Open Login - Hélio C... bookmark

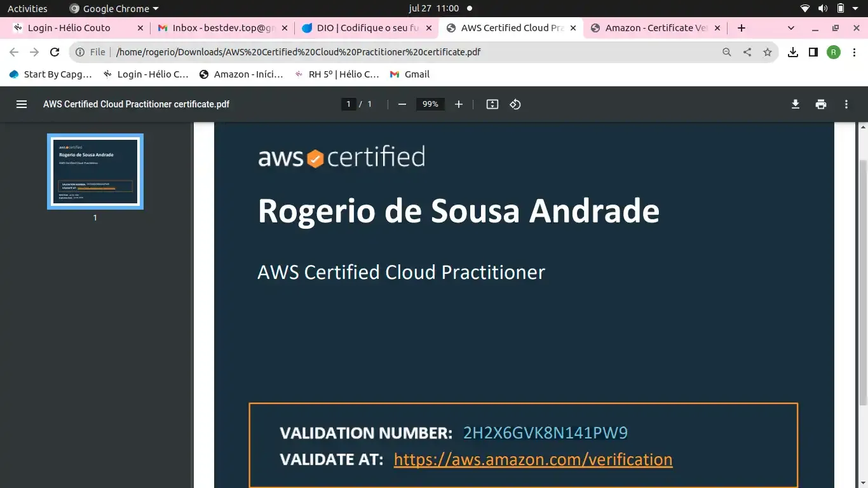click(146, 74)
